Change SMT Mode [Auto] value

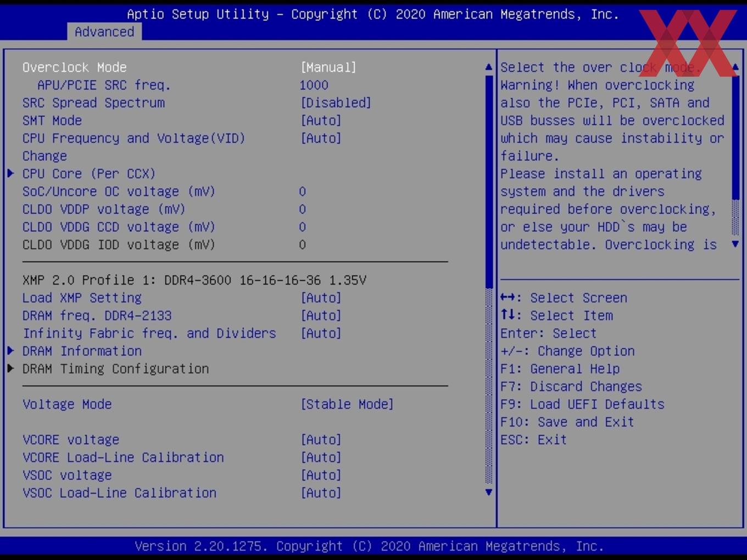click(321, 120)
